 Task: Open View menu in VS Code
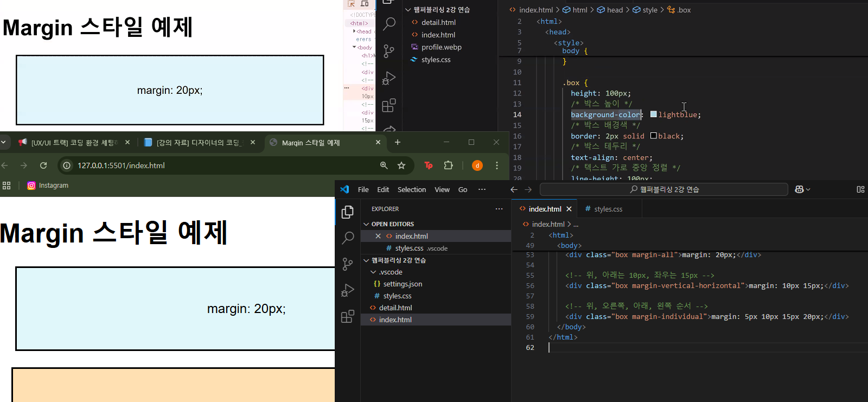tap(442, 189)
